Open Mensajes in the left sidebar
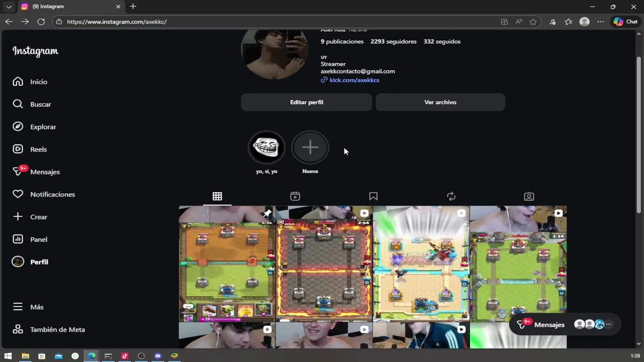 36,171
